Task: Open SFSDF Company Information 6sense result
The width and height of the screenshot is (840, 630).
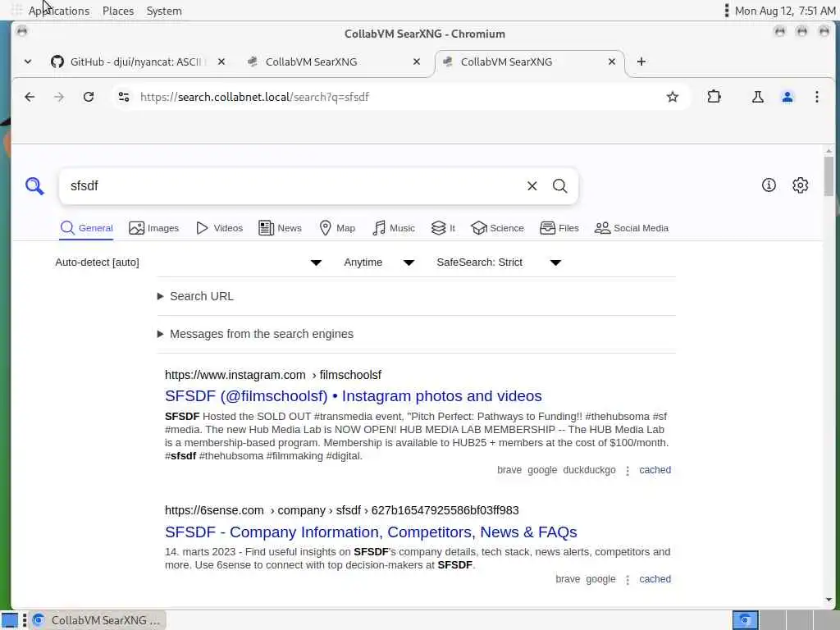Action: pos(371,532)
